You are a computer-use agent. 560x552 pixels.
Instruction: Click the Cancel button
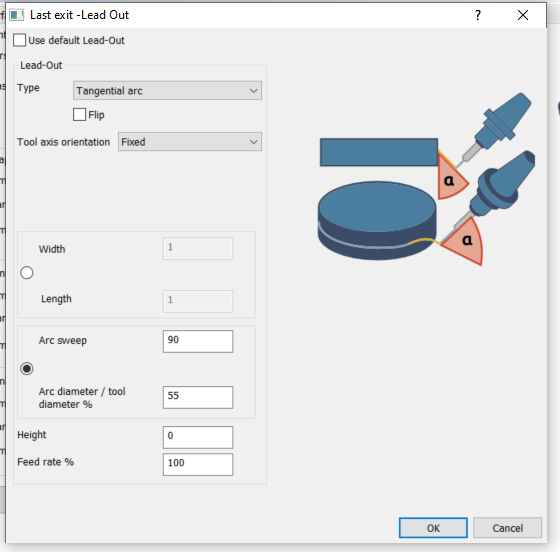[508, 528]
